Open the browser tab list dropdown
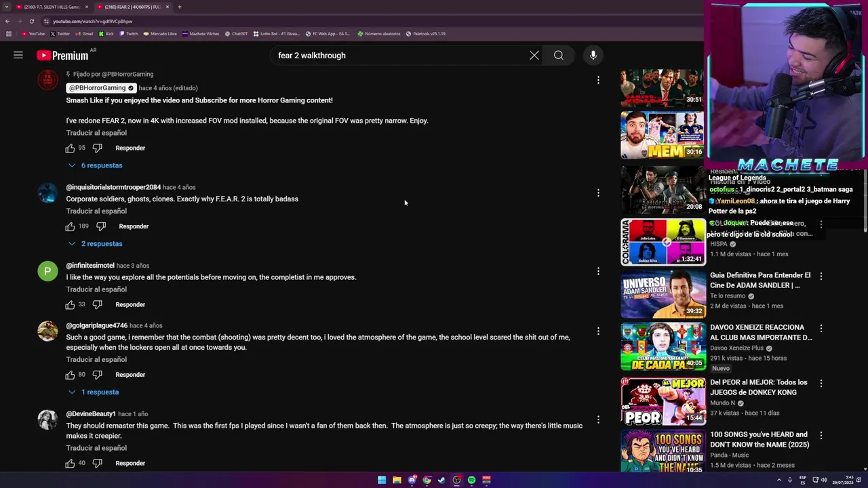This screenshot has height=488, width=868. (x=6, y=7)
